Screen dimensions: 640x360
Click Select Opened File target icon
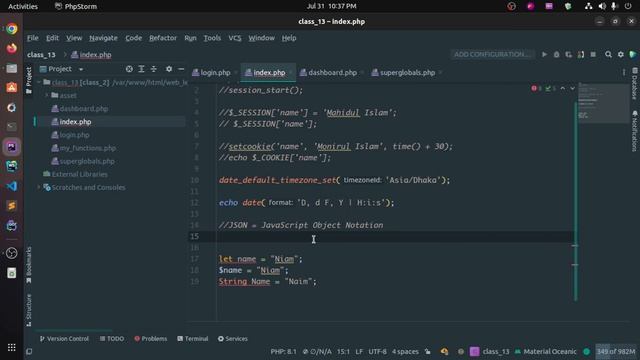coord(129,69)
